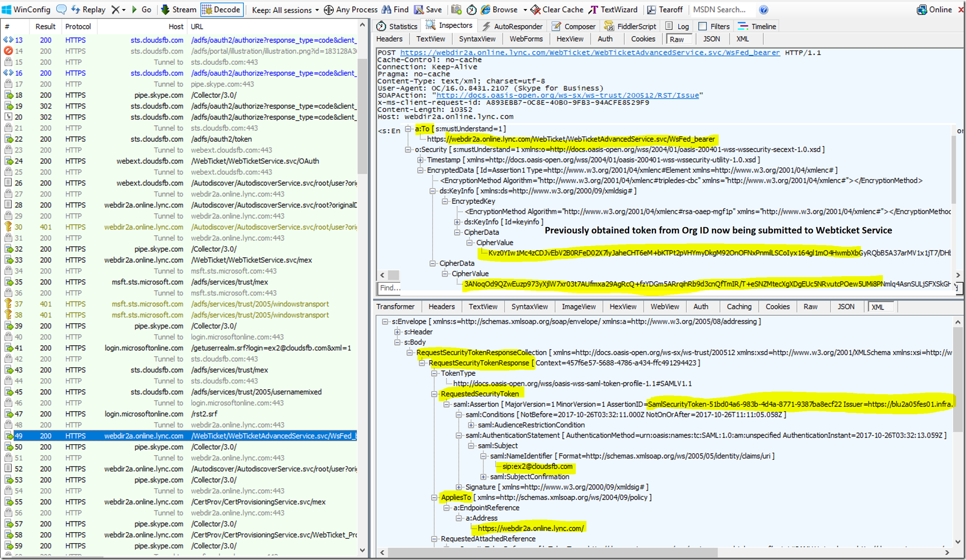Collapse the AppliesTo node
Viewport: 966px width, 560px height.
click(x=434, y=497)
